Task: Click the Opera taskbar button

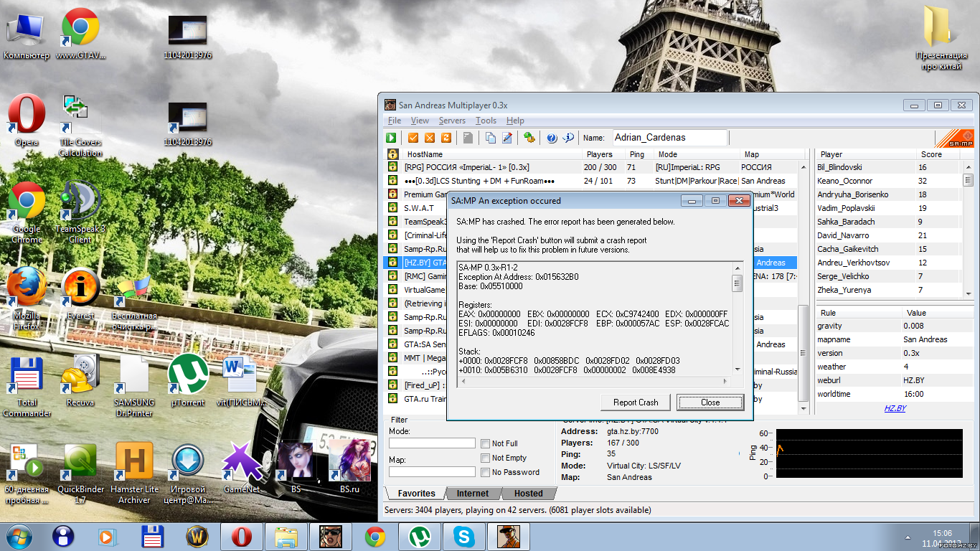Action: tap(242, 537)
